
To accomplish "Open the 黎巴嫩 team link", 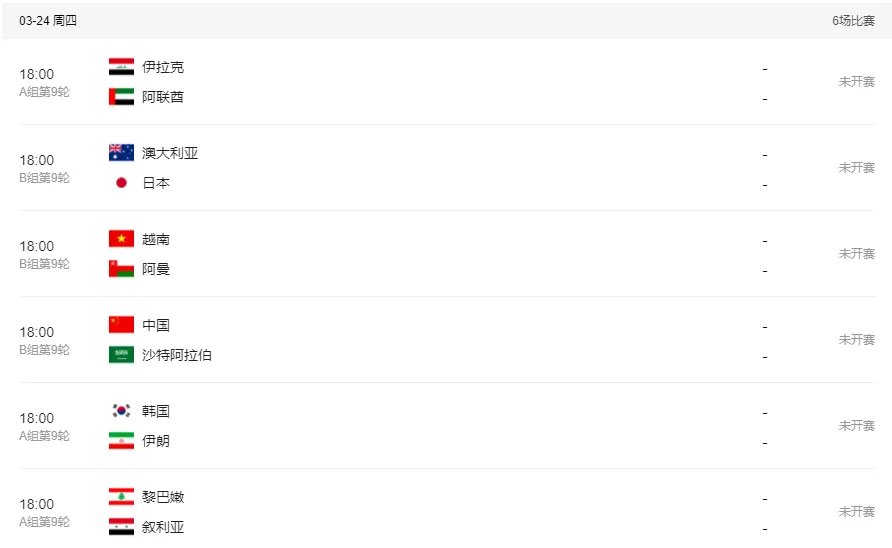I will tap(163, 497).
